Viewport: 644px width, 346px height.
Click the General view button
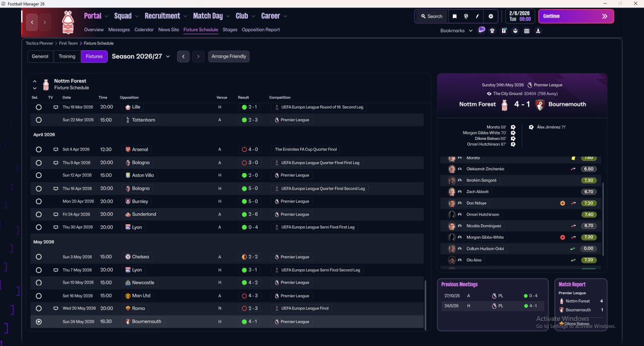pos(40,56)
